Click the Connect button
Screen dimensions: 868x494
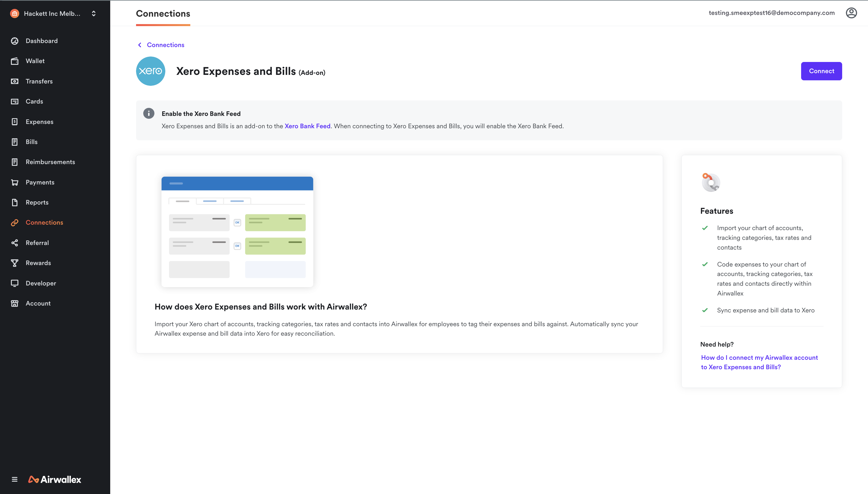821,71
